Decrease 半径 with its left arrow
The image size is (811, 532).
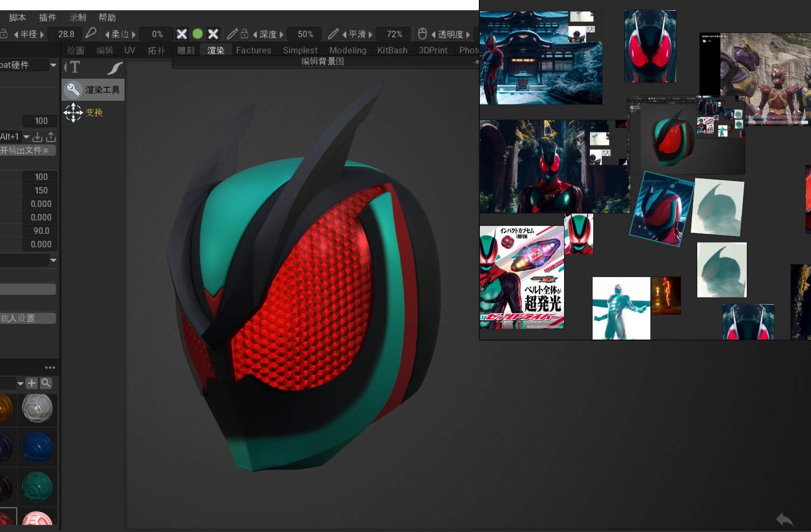(x=16, y=34)
